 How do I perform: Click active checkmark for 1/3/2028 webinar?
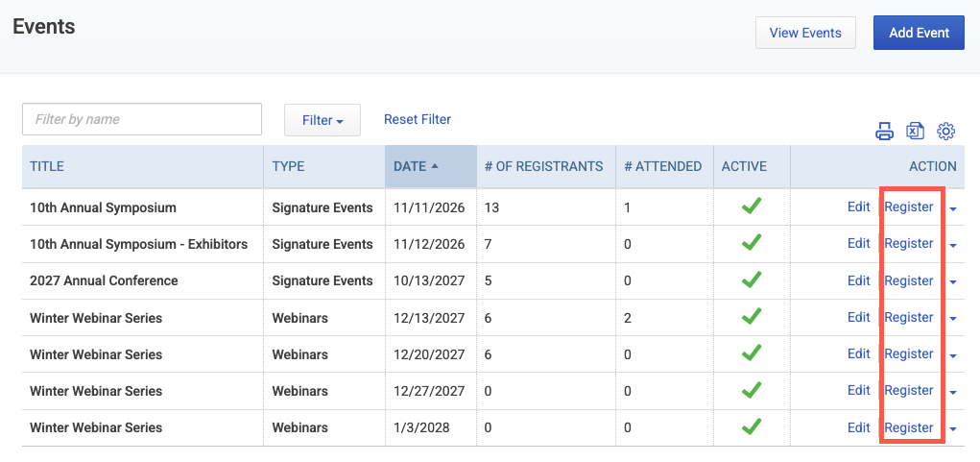752,427
